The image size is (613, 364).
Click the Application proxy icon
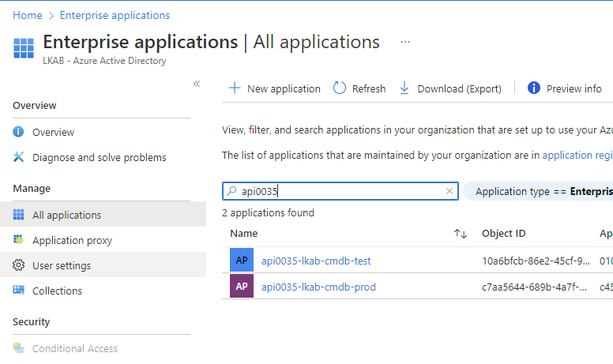[x=18, y=239]
